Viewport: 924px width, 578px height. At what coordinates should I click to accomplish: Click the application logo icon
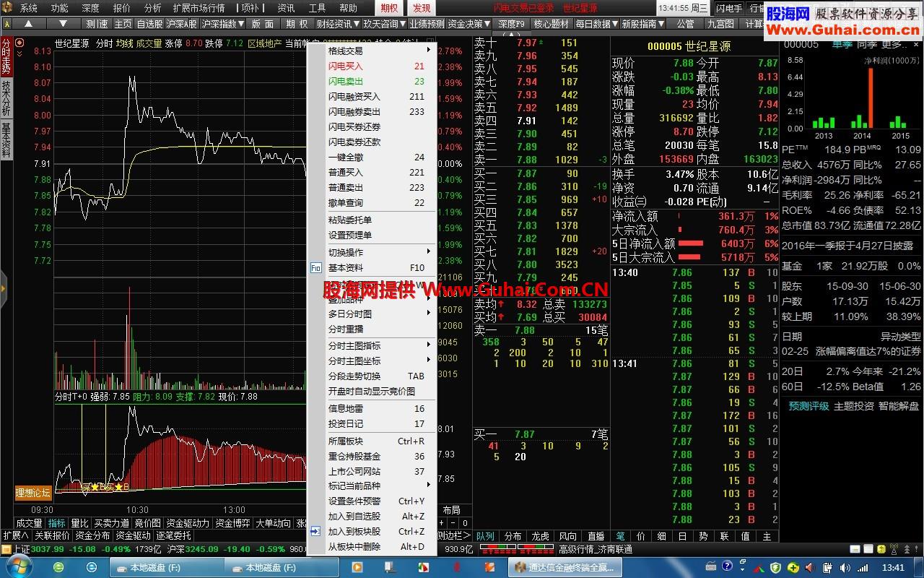(x=8, y=8)
